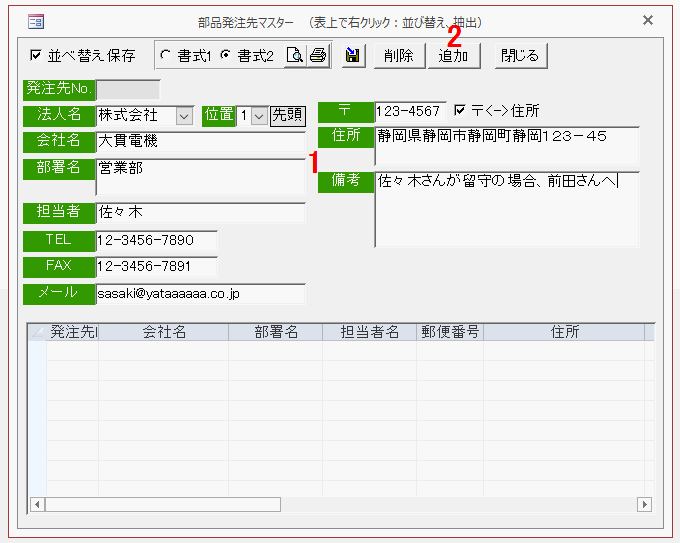Click the メール field with sasaki address
Image resolution: width=680 pixels, height=543 pixels.
click(200, 294)
